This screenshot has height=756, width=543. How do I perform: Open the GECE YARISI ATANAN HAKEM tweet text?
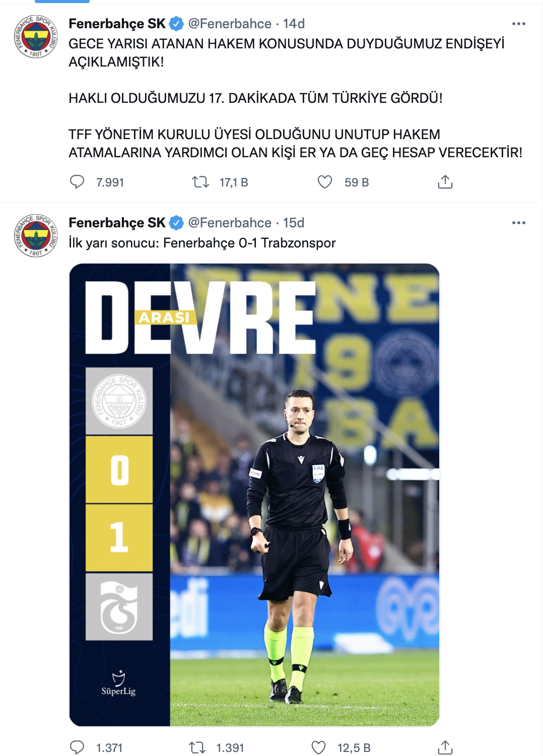click(296, 98)
